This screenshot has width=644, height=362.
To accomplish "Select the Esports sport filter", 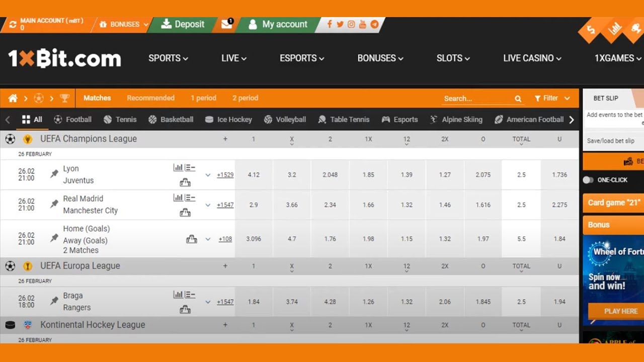I will (x=399, y=120).
